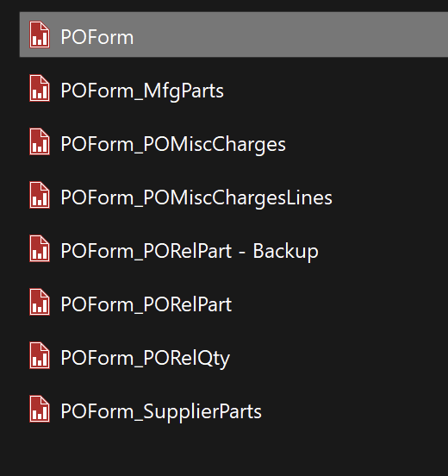Click the POForm_POMiscCharges report icon
Viewport: 448px width, 476px height.
40,141
